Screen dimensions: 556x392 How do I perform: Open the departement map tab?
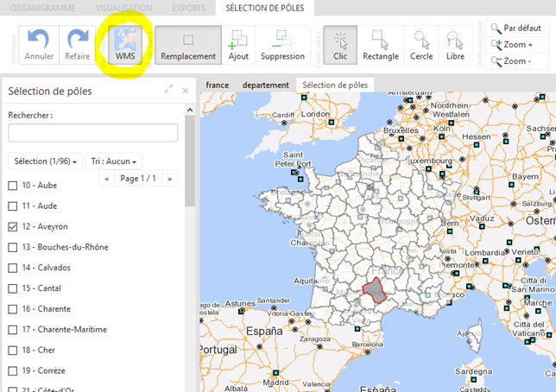click(266, 85)
